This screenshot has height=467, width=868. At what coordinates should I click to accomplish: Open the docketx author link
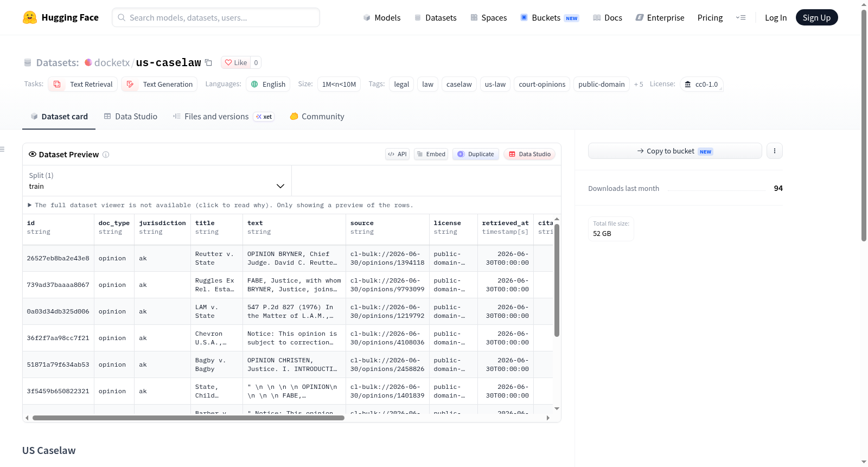[112, 62]
